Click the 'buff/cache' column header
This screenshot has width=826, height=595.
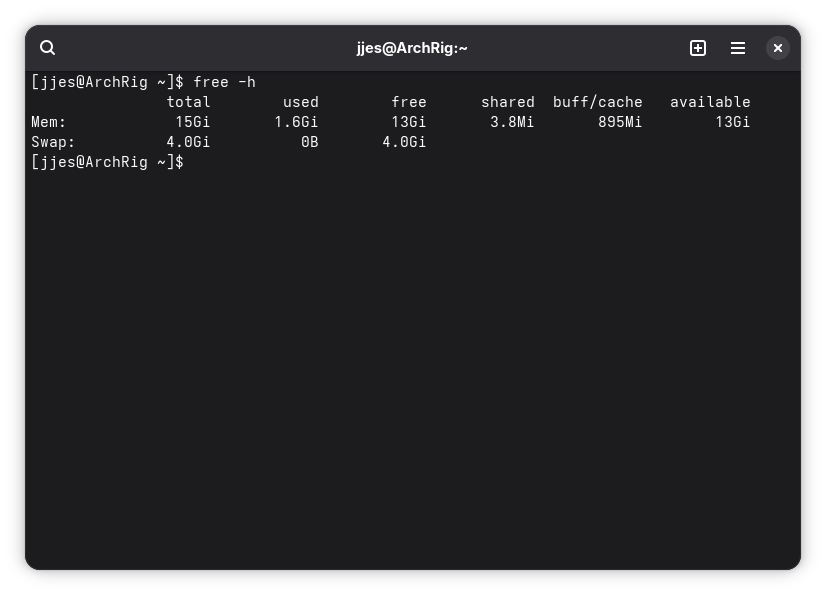(x=597, y=102)
